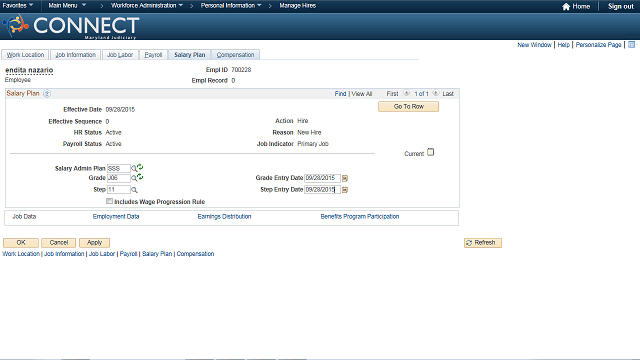Click the Cancel button
Viewport: 640px width, 360px height.
pos(59,242)
